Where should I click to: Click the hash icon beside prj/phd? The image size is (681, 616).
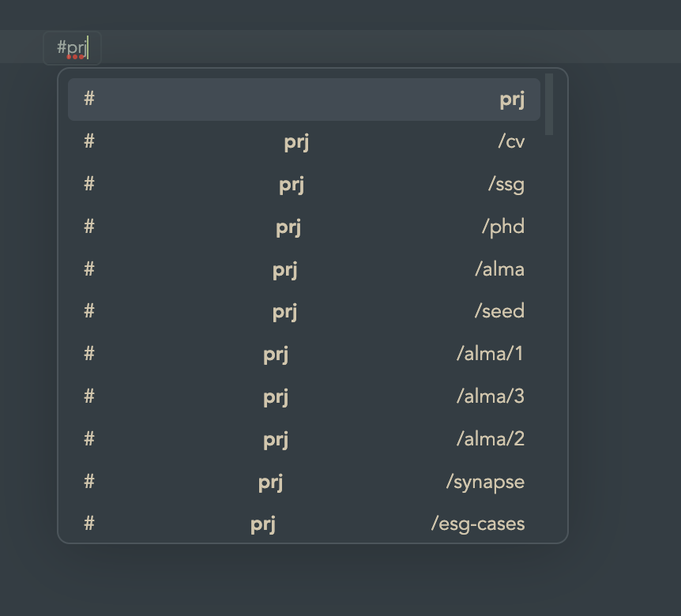pyautogui.click(x=88, y=227)
